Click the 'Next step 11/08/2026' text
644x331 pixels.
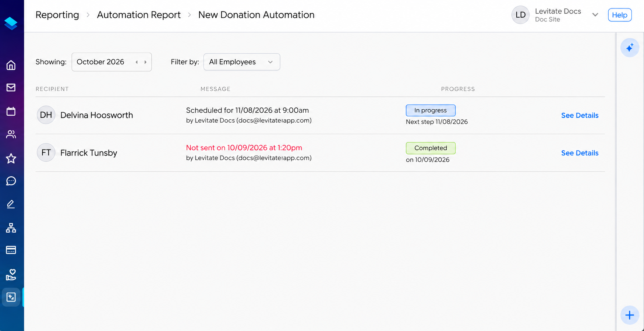click(x=437, y=122)
